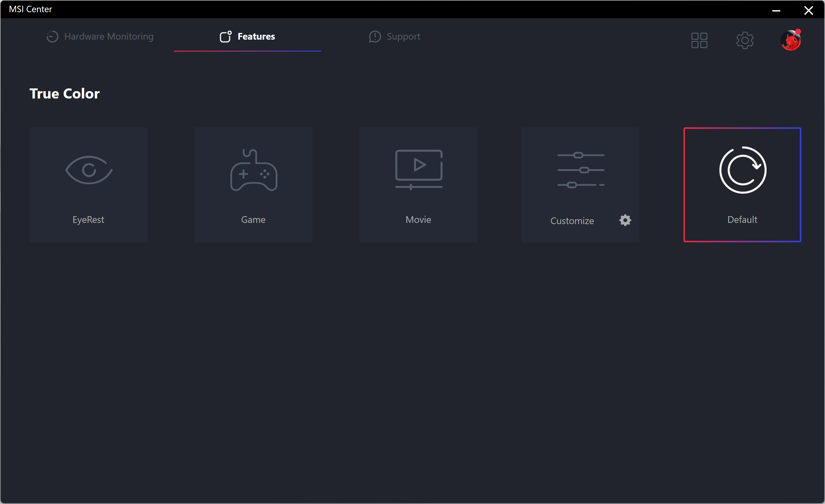Click the EyeRest label text
Screen dimensions: 825x504
[88, 220]
